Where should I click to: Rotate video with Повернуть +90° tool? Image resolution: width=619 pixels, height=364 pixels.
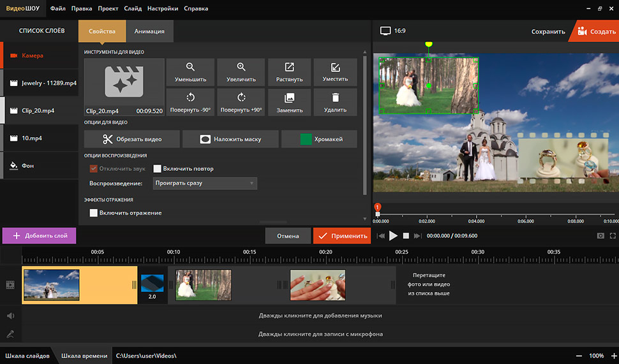(x=241, y=102)
